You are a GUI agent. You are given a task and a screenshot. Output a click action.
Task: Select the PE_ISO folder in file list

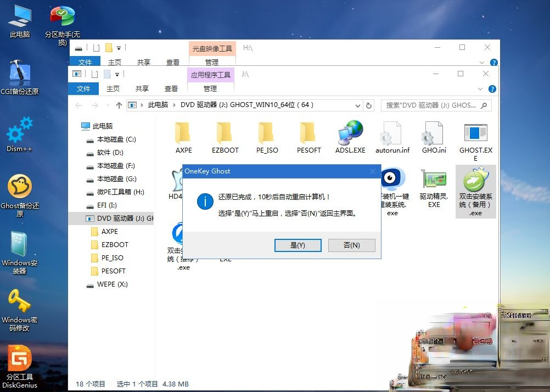pyautogui.click(x=267, y=137)
